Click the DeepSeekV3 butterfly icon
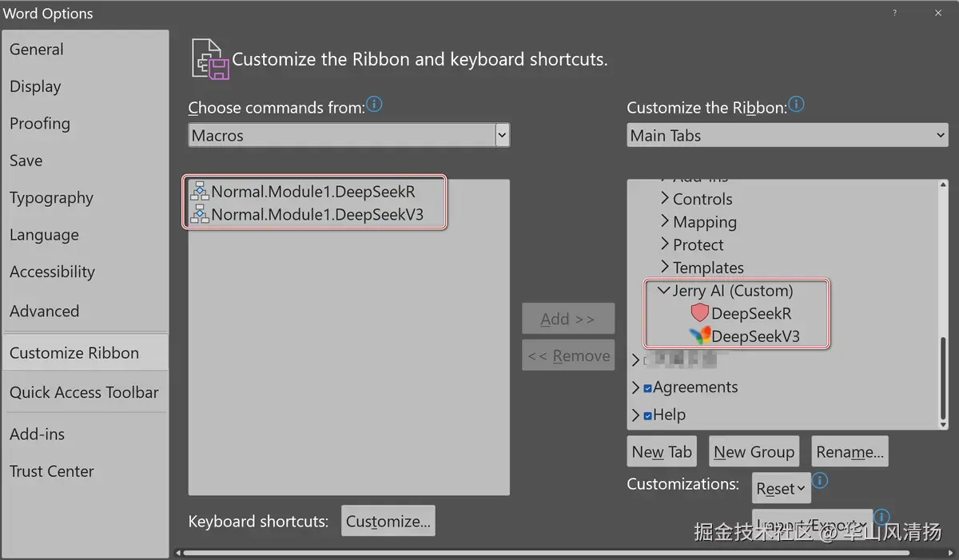959x560 pixels. click(x=700, y=336)
